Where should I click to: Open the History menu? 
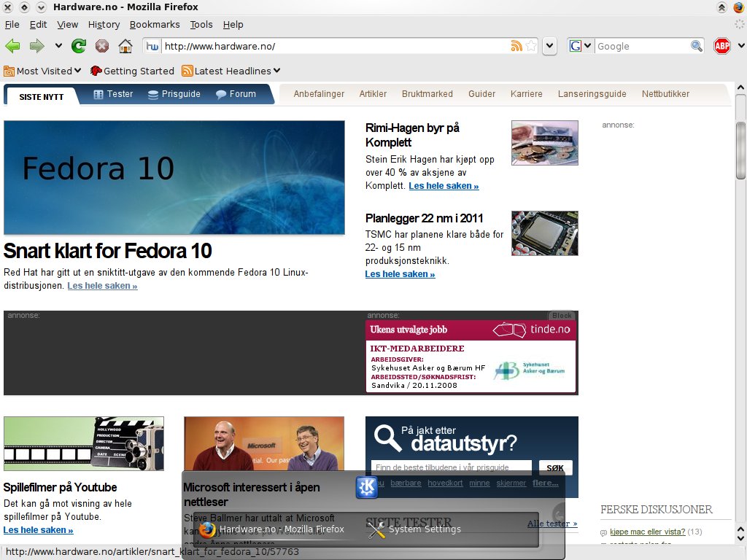pyautogui.click(x=104, y=24)
